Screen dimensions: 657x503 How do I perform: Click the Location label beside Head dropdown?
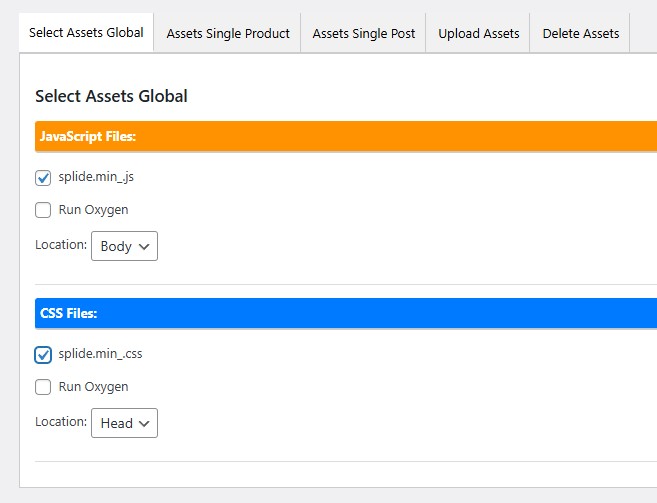60,422
